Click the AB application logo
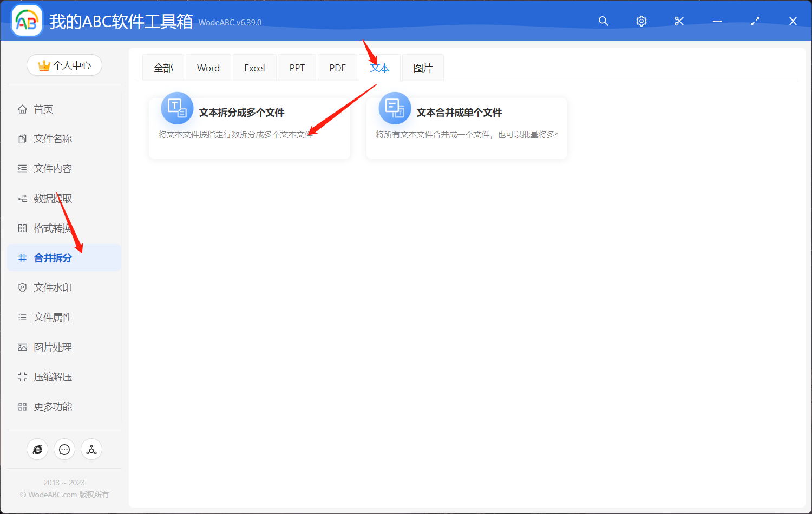This screenshot has width=812, height=514. coord(27,20)
